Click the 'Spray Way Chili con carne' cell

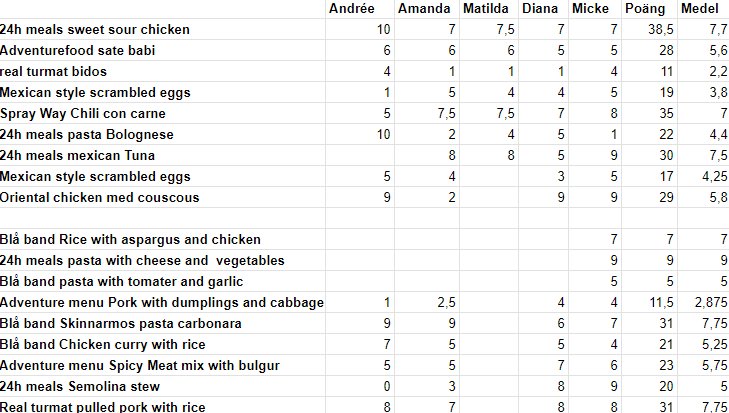click(162, 113)
